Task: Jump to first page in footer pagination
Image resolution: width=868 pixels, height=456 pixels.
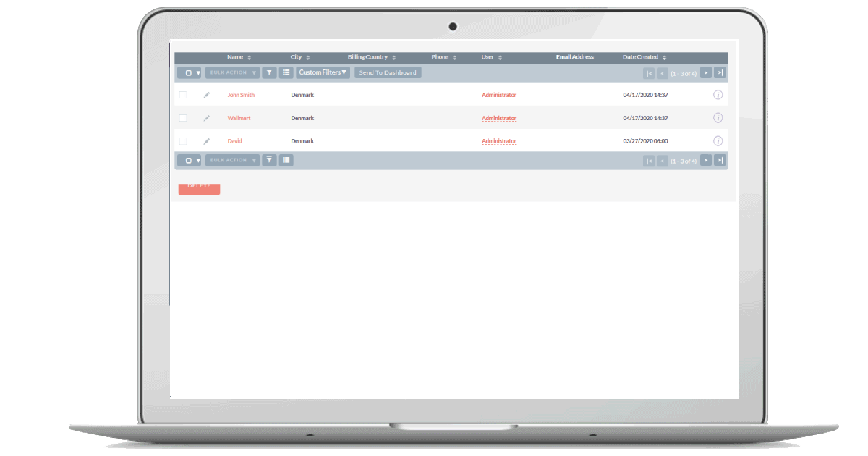Action: 649,161
